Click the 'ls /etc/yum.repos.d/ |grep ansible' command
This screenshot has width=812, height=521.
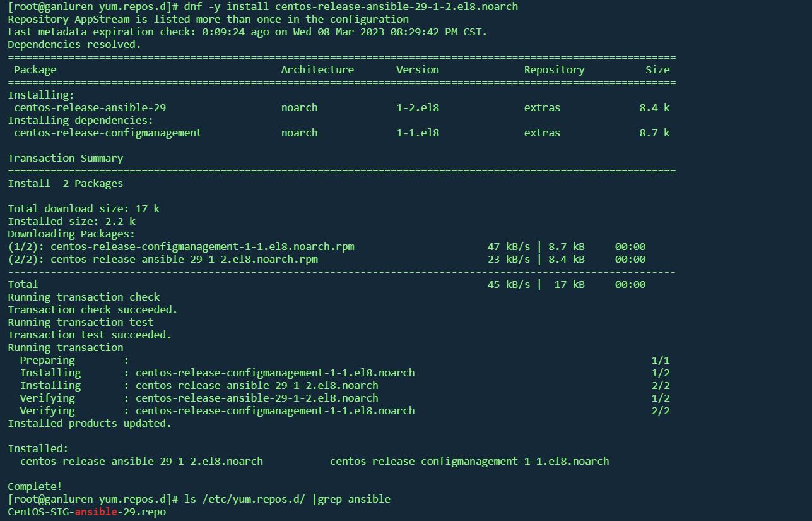point(287,499)
